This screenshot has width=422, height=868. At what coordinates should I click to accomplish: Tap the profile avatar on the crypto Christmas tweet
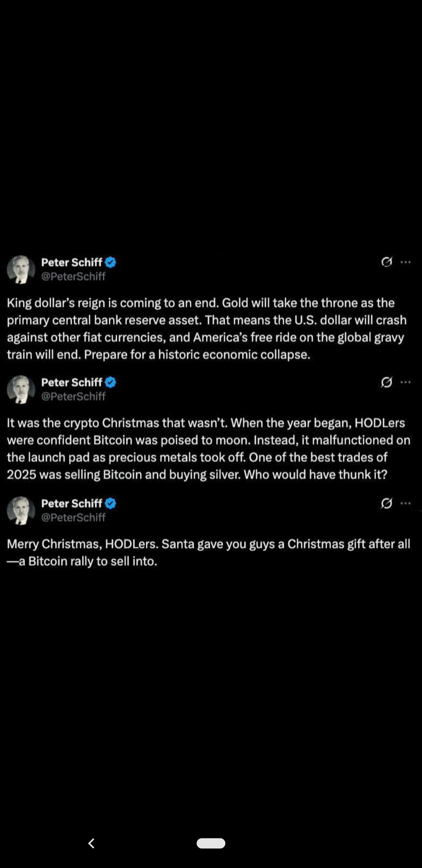pyautogui.click(x=21, y=389)
